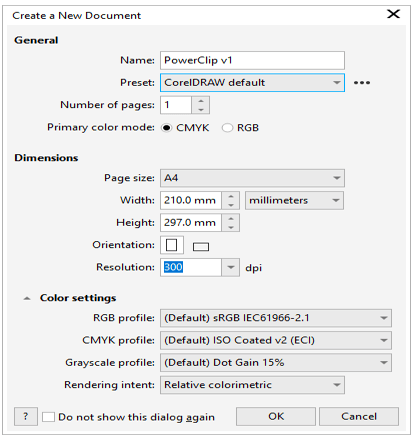Click the Name field containing PowerClip v1
The image size is (412, 437).
[x=252, y=60]
